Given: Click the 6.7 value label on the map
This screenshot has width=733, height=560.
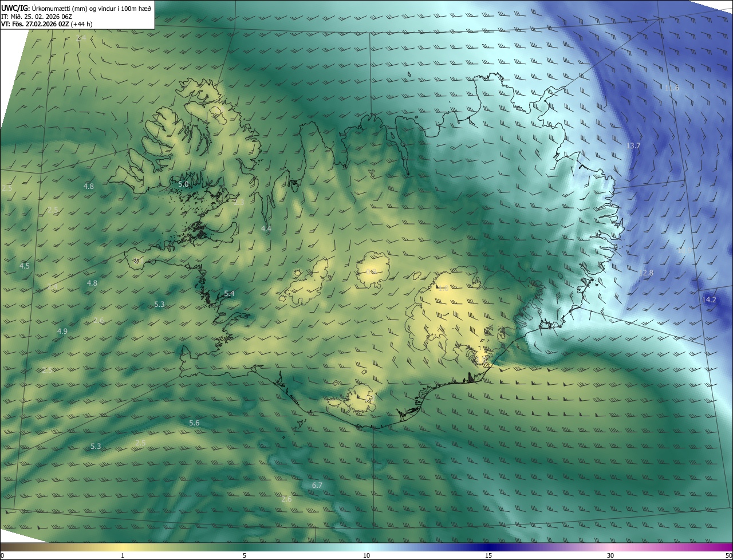Looking at the screenshot, I should [x=317, y=486].
